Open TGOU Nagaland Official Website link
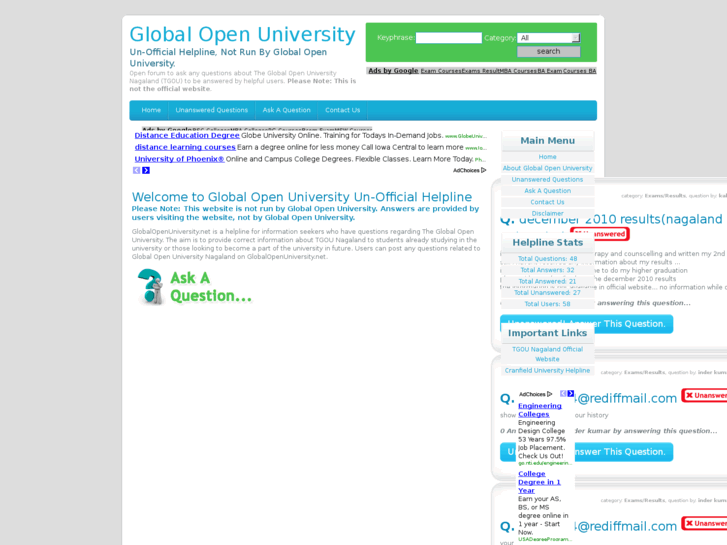The image size is (727, 545). (x=548, y=354)
